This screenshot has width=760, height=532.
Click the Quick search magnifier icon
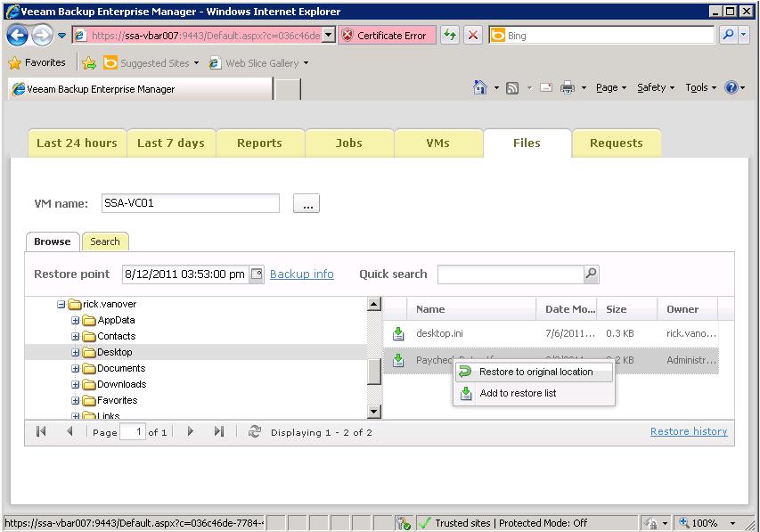(x=592, y=274)
